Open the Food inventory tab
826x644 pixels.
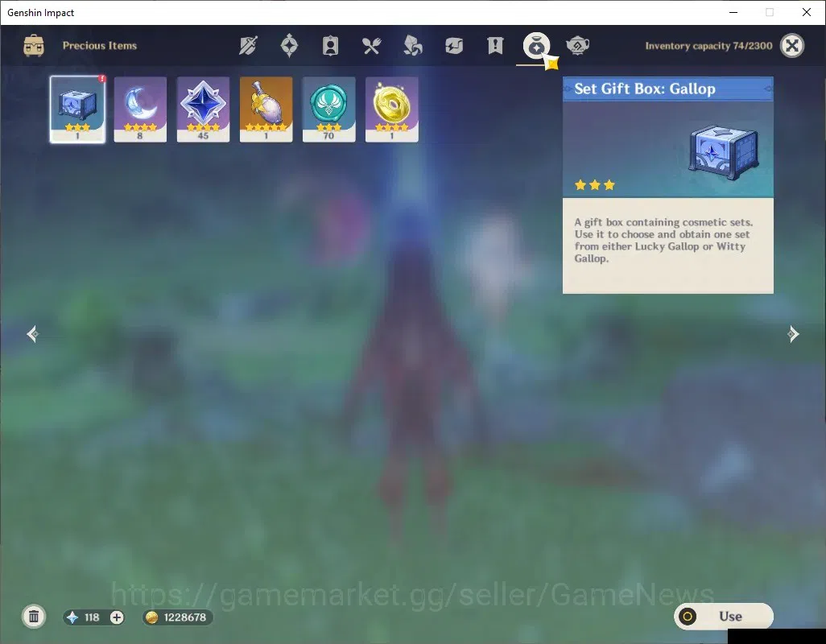point(371,46)
